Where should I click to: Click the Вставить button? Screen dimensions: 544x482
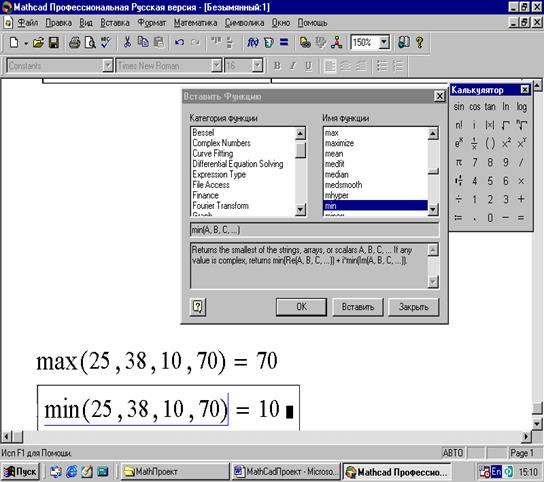tap(358, 307)
